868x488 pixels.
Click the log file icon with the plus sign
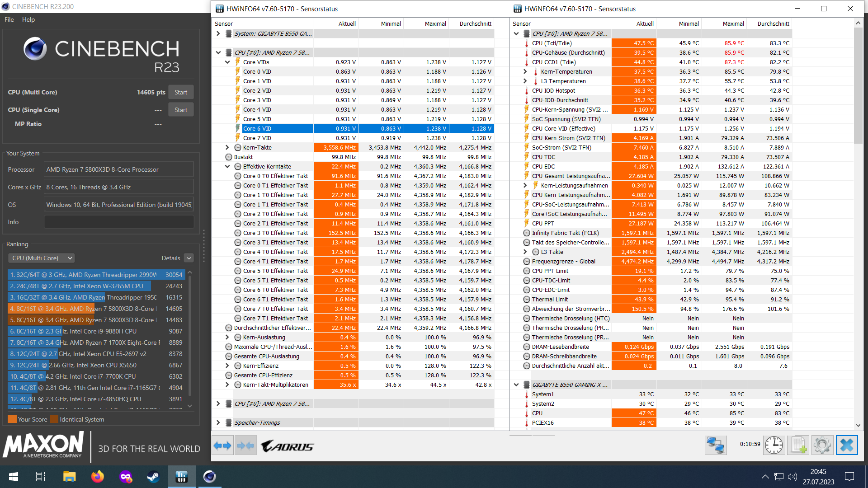click(x=798, y=445)
